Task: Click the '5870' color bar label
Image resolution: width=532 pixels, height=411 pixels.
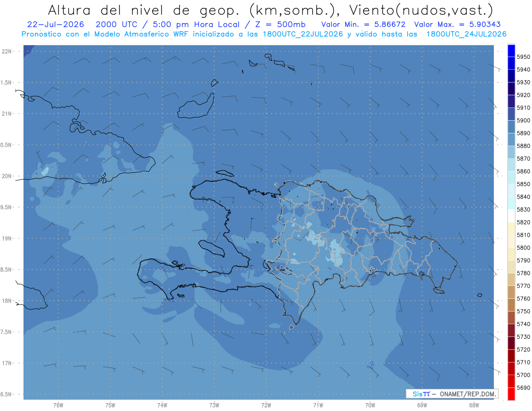Action: point(523,158)
